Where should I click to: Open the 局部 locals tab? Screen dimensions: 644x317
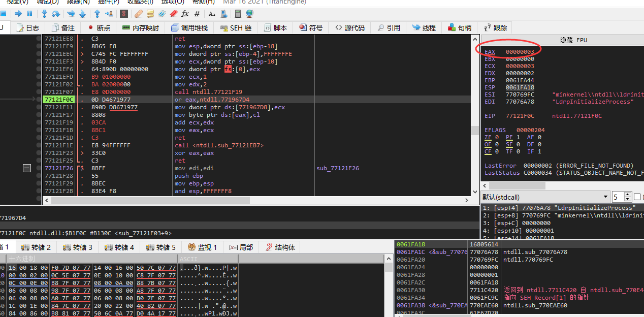(x=241, y=247)
